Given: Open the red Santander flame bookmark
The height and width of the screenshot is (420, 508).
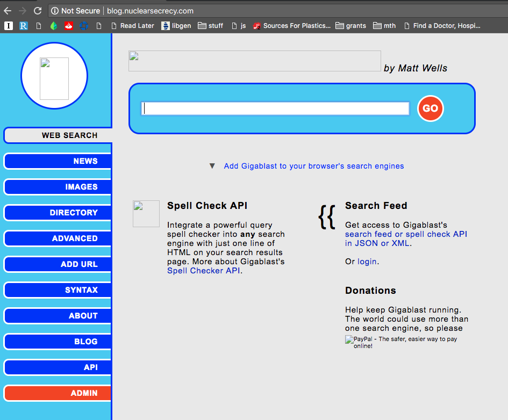Looking at the screenshot, I should point(69,26).
